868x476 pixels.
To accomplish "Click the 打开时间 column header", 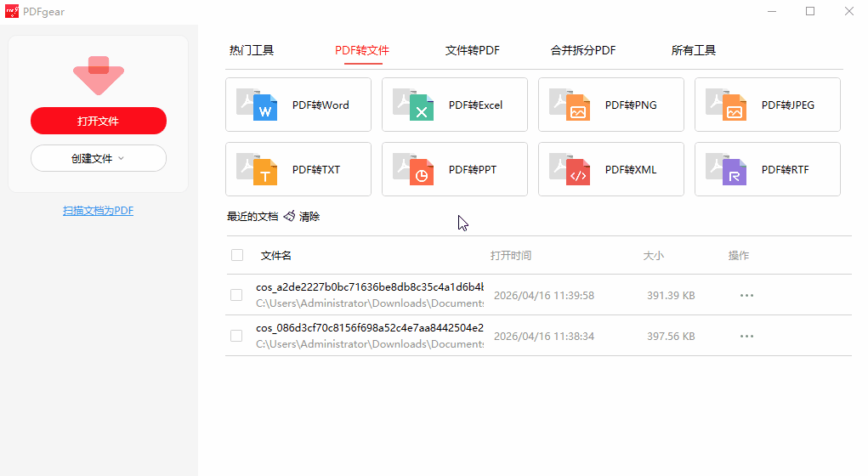I will click(x=511, y=256).
